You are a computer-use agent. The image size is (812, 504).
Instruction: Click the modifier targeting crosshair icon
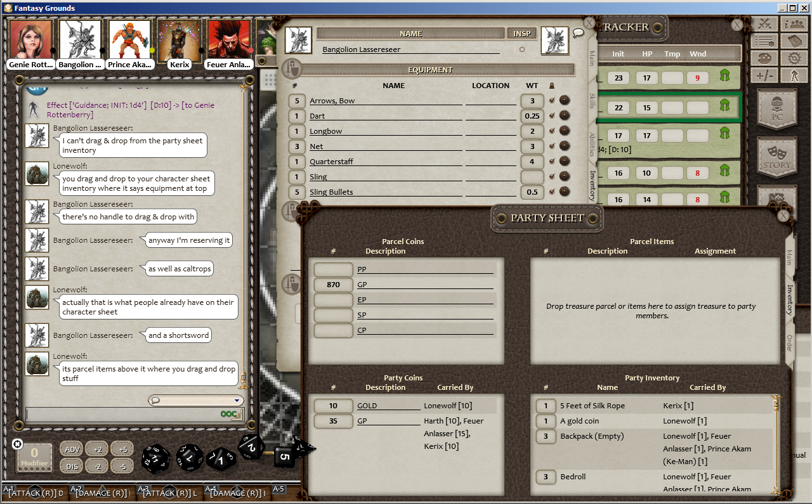point(18,444)
